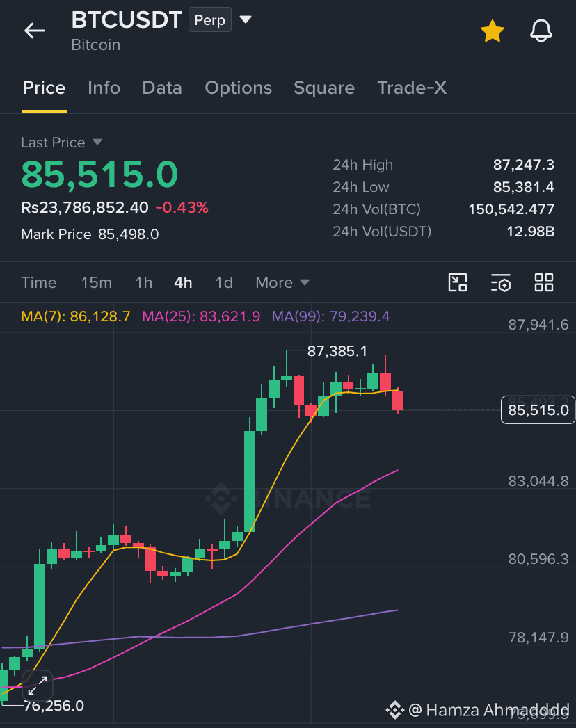
Task: Open the four-square grid layout icon
Action: 543,282
